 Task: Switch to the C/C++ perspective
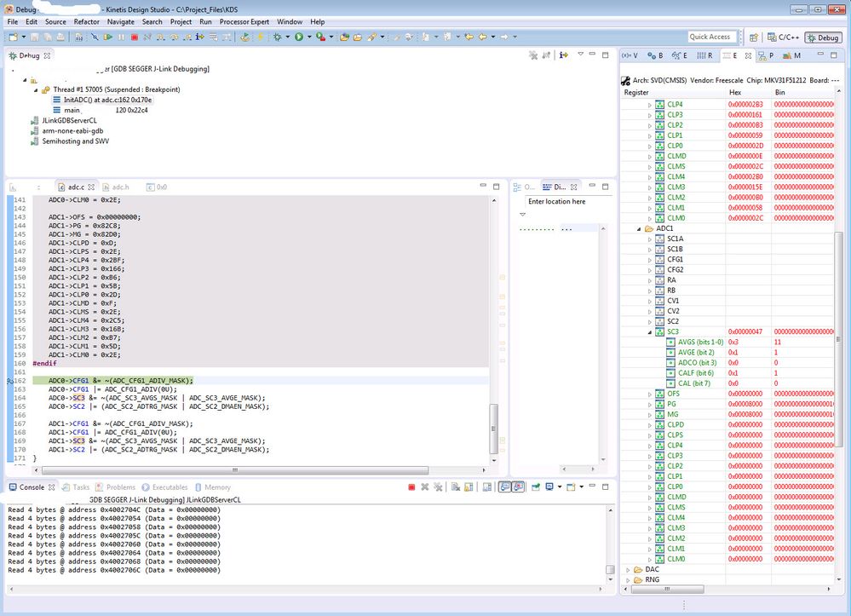(783, 37)
